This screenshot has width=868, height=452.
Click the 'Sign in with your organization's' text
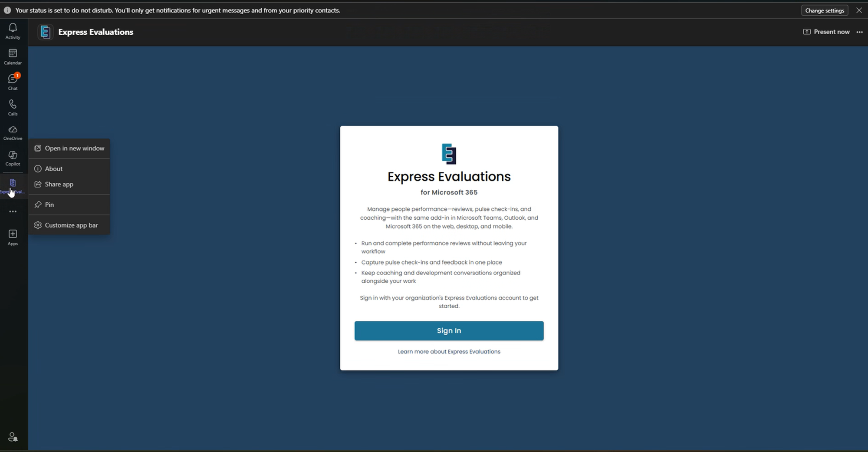tap(449, 302)
